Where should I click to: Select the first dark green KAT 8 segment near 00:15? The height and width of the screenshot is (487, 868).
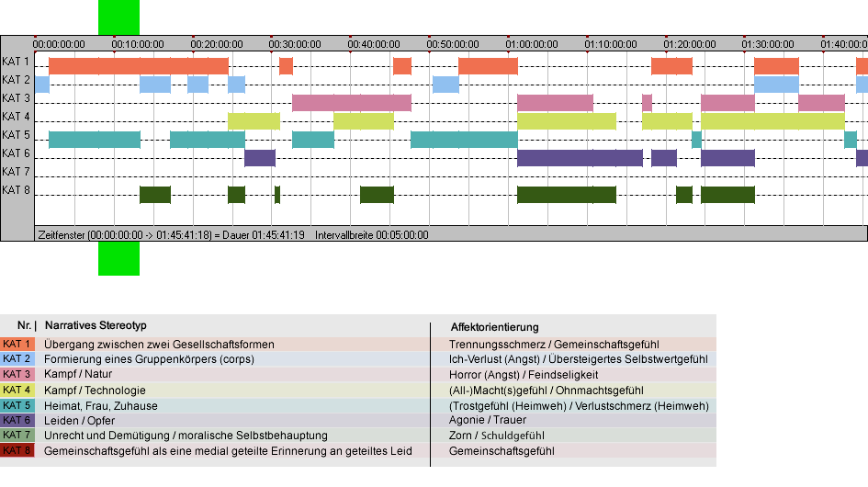click(155, 195)
